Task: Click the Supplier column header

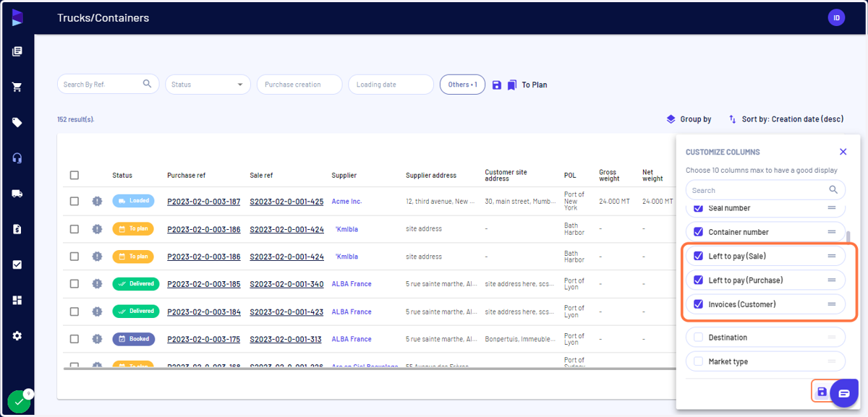Action: tap(344, 175)
